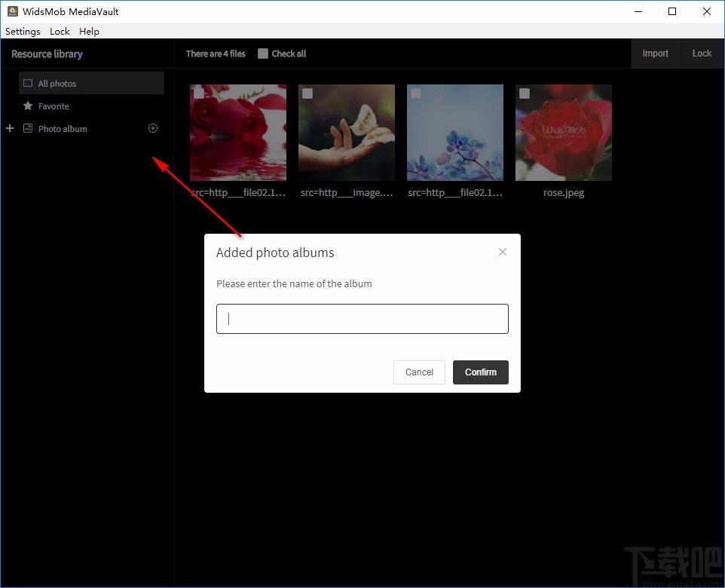This screenshot has height=588, width=725.
Task: Open the blue flowers thumbnail
Action: point(455,133)
